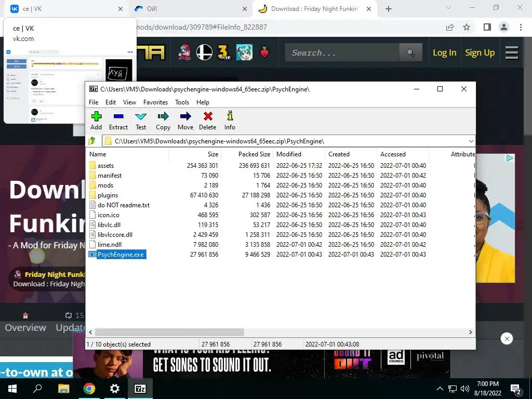Open the strawberry Celeste game icon
This screenshot has width=532, height=399.
click(x=264, y=52)
